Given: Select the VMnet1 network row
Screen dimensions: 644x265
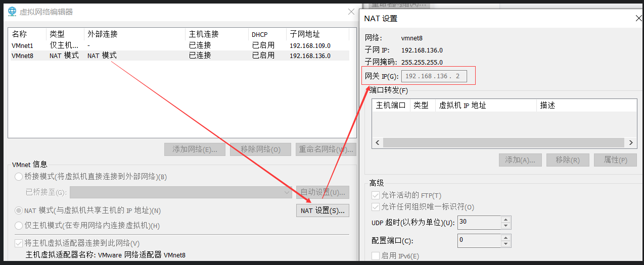Looking at the screenshot, I should 179,45.
